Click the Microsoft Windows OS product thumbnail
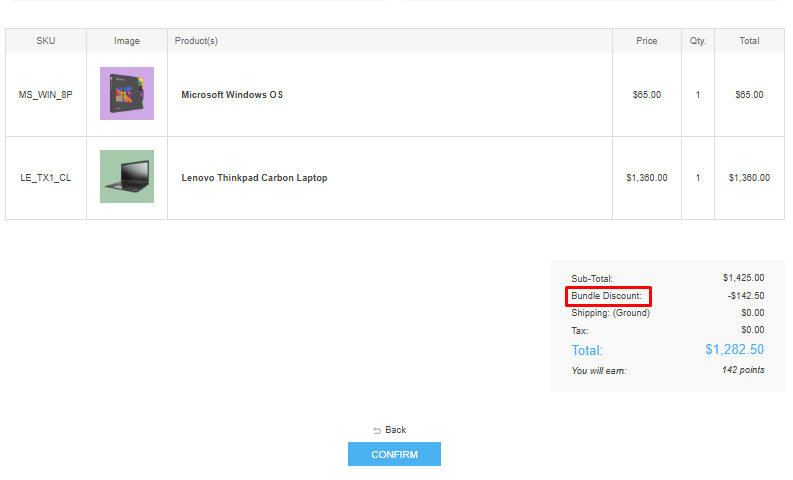 coord(127,94)
